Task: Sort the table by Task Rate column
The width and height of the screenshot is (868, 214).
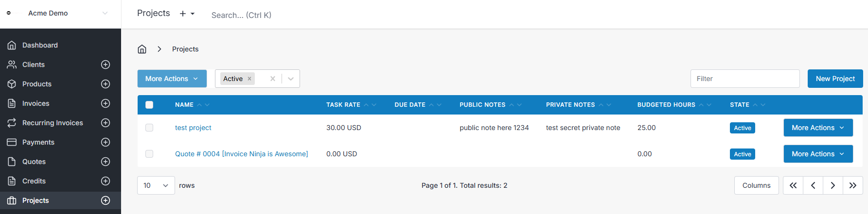Action: pyautogui.click(x=343, y=105)
